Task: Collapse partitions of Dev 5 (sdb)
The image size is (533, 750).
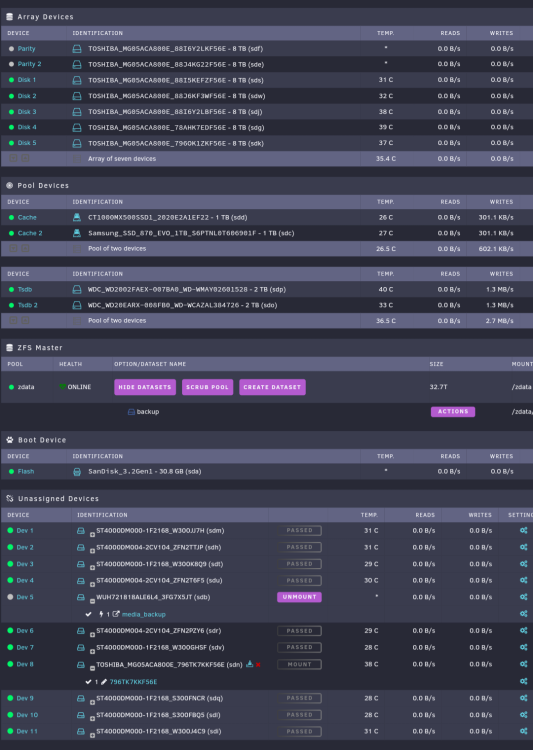Action: click(92, 601)
